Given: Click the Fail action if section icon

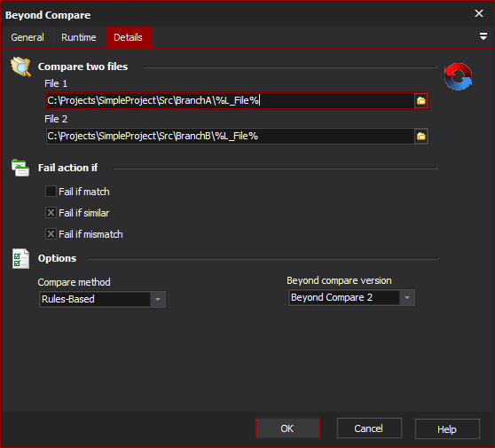Looking at the screenshot, I should [x=20, y=168].
